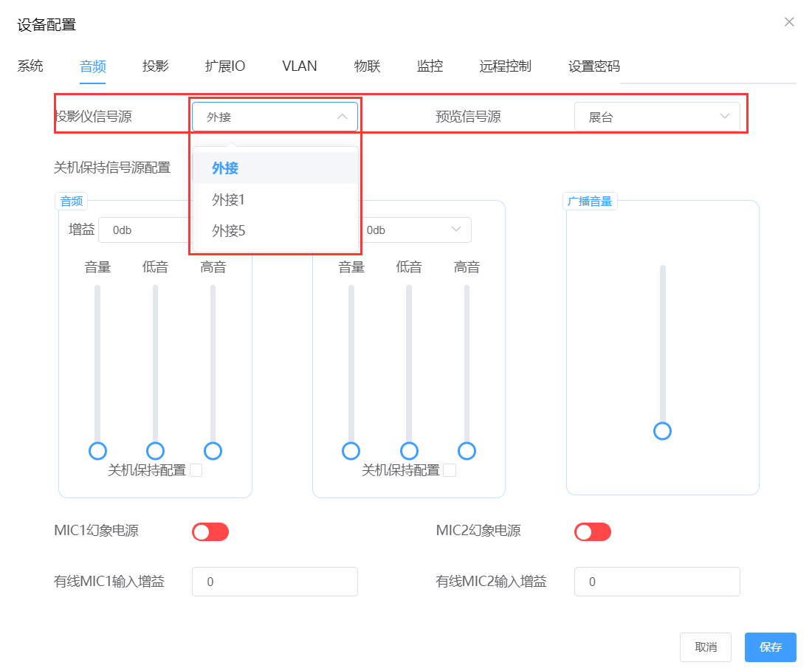The height and width of the screenshot is (668, 812).
Task: Collapse the 投影仪信号源 dropdown
Action: (x=275, y=117)
